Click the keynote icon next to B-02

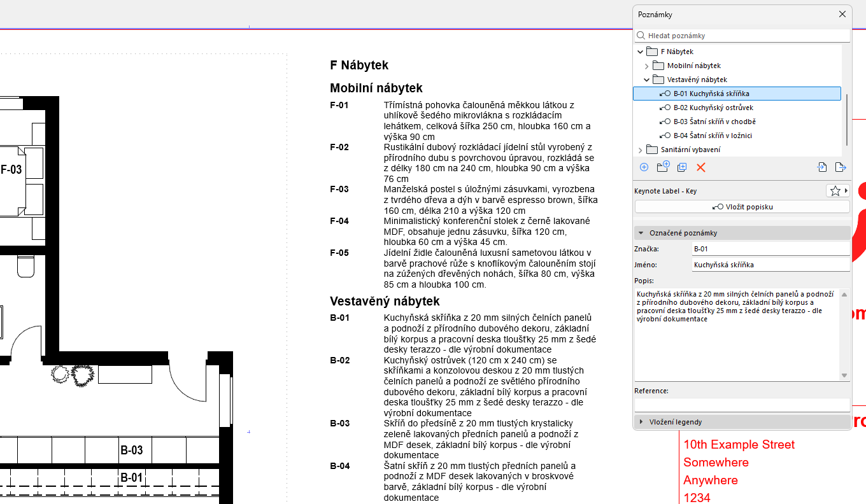[x=665, y=108]
